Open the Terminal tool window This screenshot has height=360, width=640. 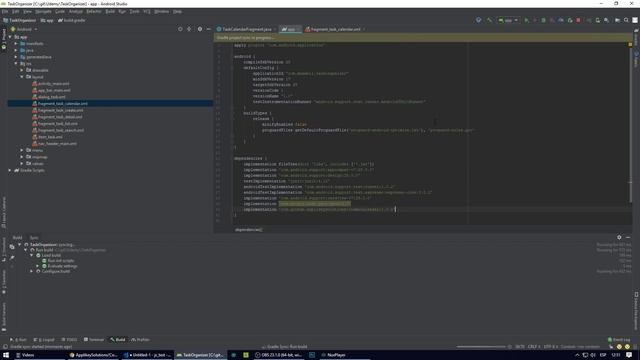coord(94,340)
